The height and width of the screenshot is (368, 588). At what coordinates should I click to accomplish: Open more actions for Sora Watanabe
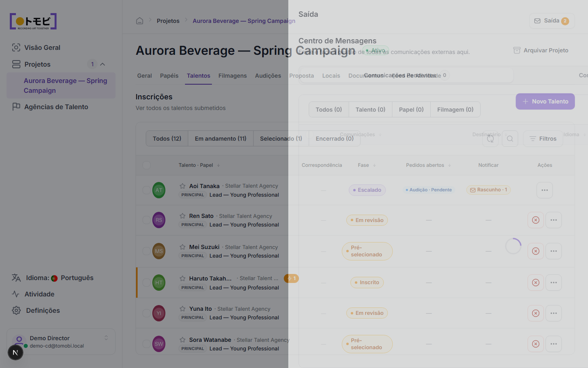[x=554, y=344]
